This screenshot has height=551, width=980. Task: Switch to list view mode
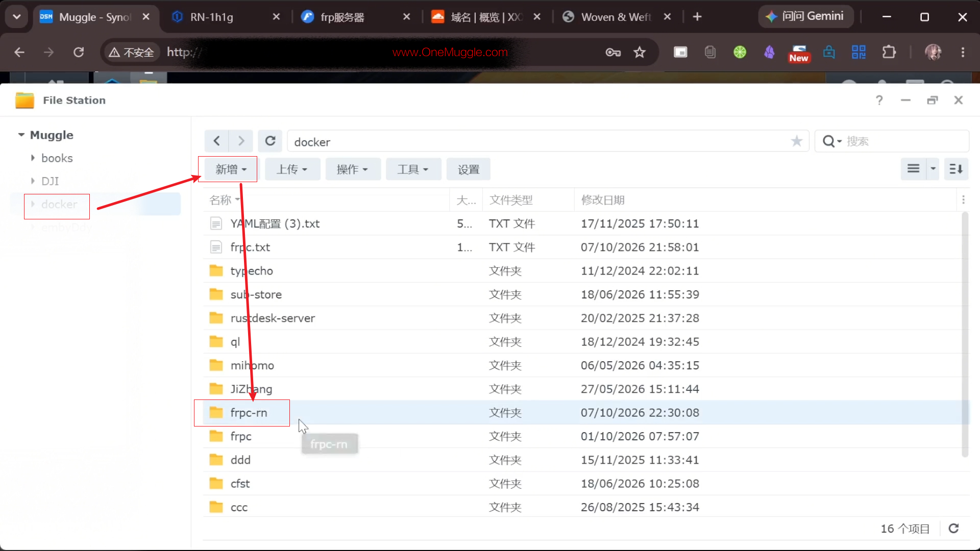click(x=913, y=169)
